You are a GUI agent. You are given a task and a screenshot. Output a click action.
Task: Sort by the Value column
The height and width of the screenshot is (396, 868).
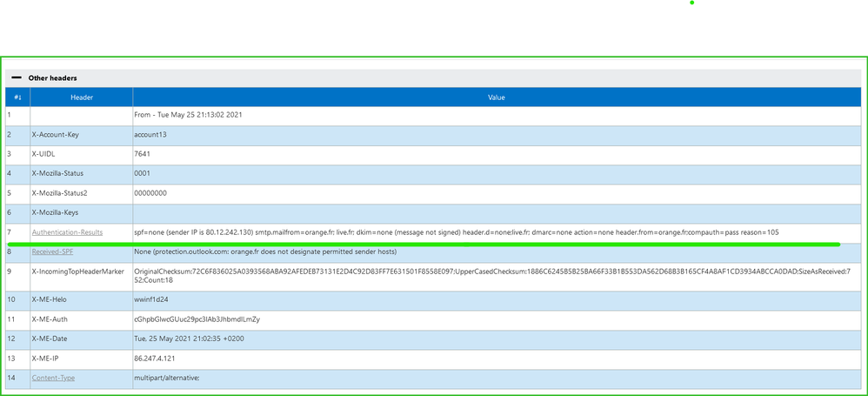pos(497,97)
